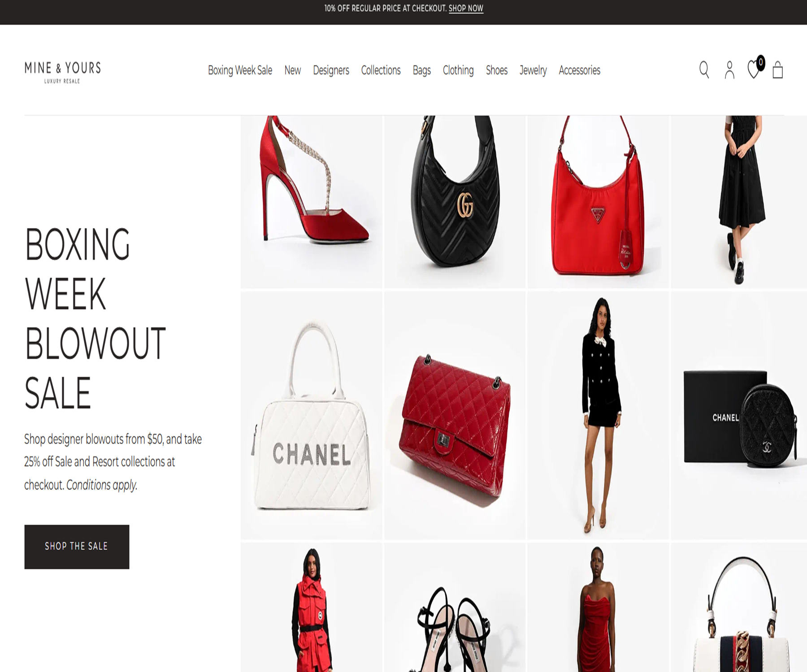View the red Prada shoulder bag

[598, 202]
